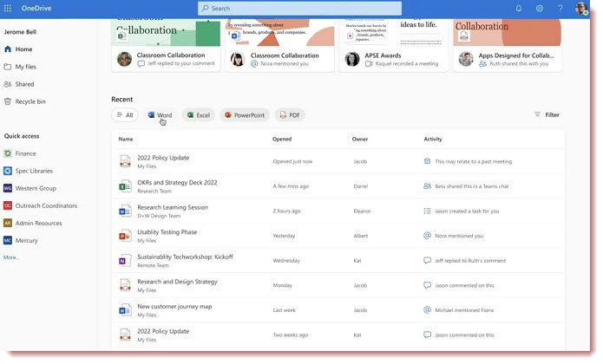Filter recent files by Word

click(x=160, y=114)
